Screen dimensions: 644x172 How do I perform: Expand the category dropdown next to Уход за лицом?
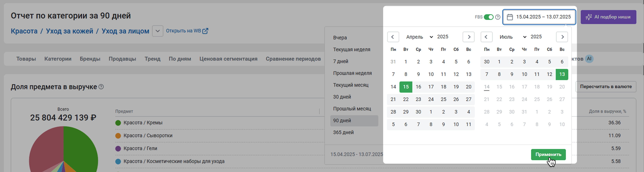[x=158, y=31]
